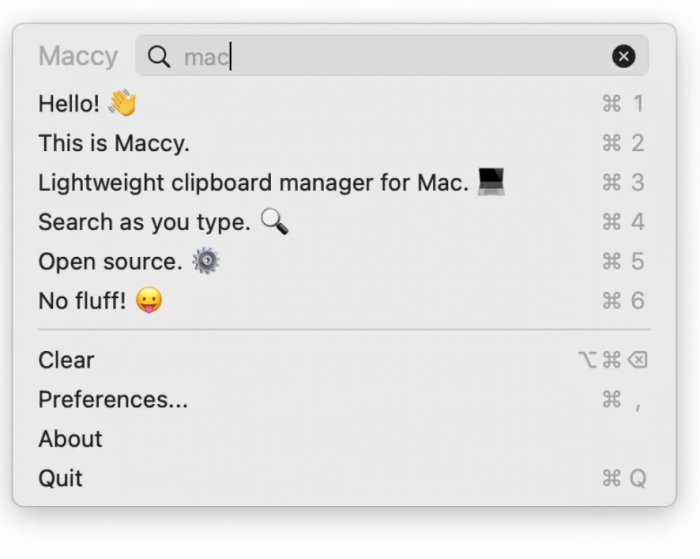Click the magnifier emoji after "Search as you type."
700x559 pixels.
[274, 221]
